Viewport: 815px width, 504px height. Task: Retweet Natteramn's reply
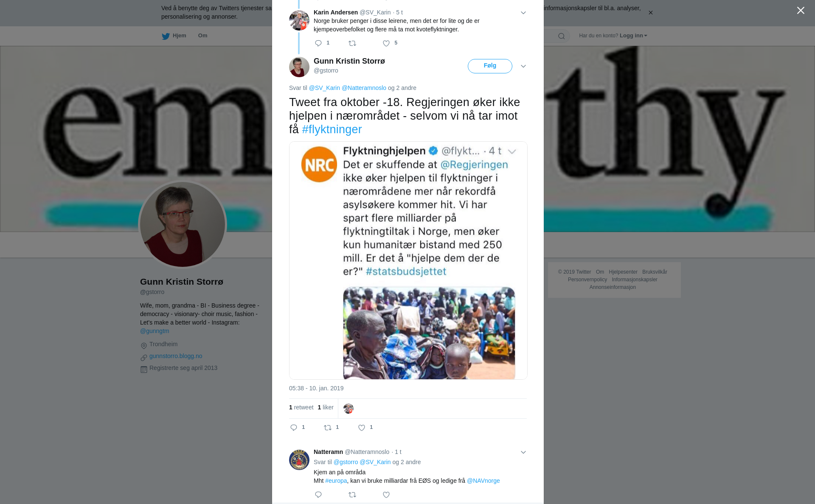click(352, 495)
